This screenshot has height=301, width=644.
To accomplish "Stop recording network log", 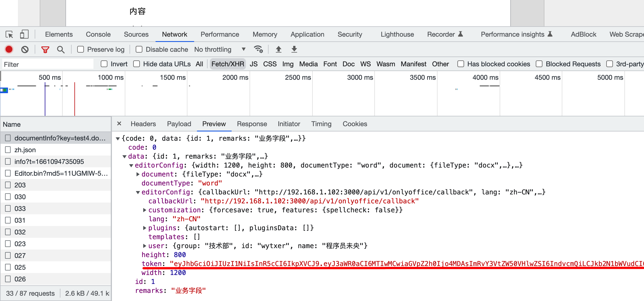I will tap(9, 50).
